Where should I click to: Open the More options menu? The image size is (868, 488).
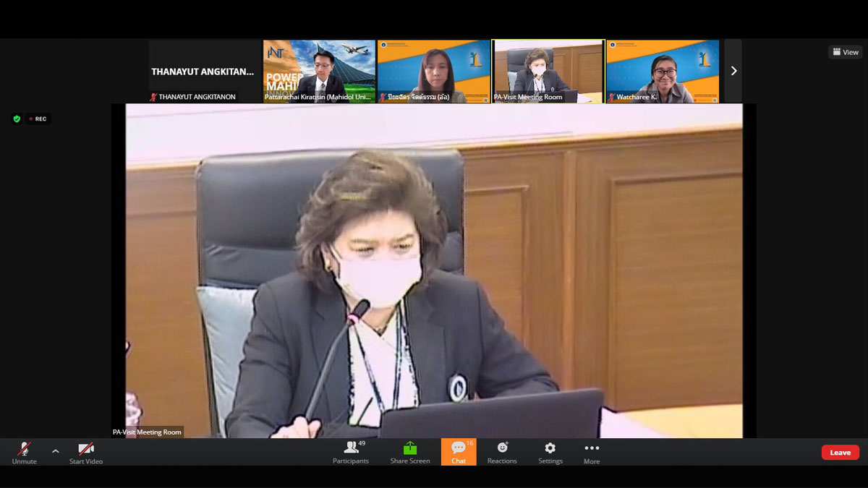tap(592, 452)
